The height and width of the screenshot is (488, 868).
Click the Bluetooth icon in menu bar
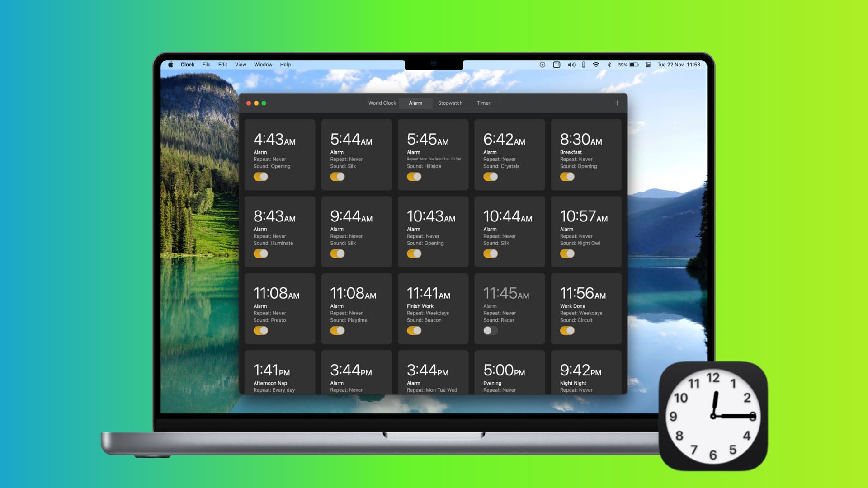[x=609, y=64]
